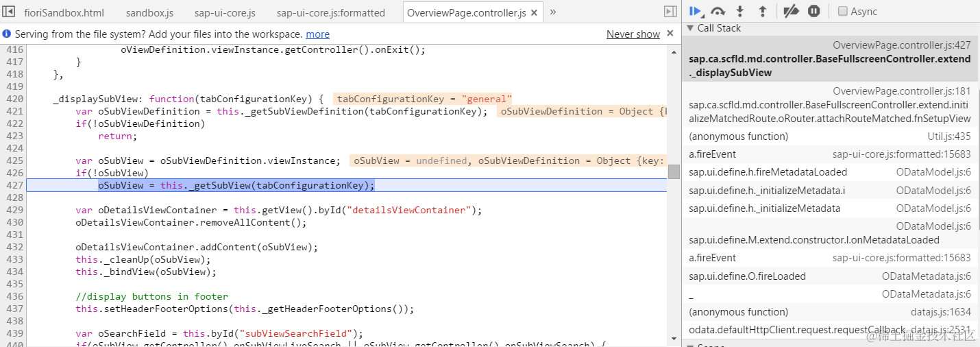Viewport: 980px width, 347px height.
Task: Follow the 'more' link in banner
Action: tap(317, 34)
